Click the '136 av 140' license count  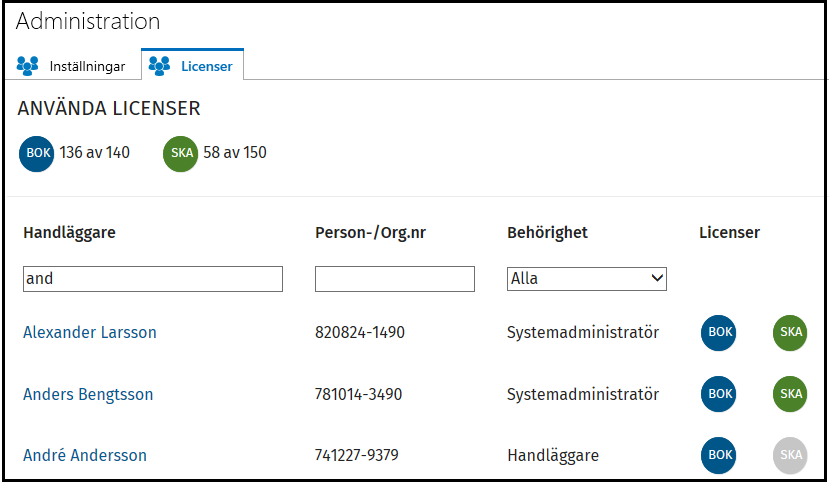click(95, 153)
